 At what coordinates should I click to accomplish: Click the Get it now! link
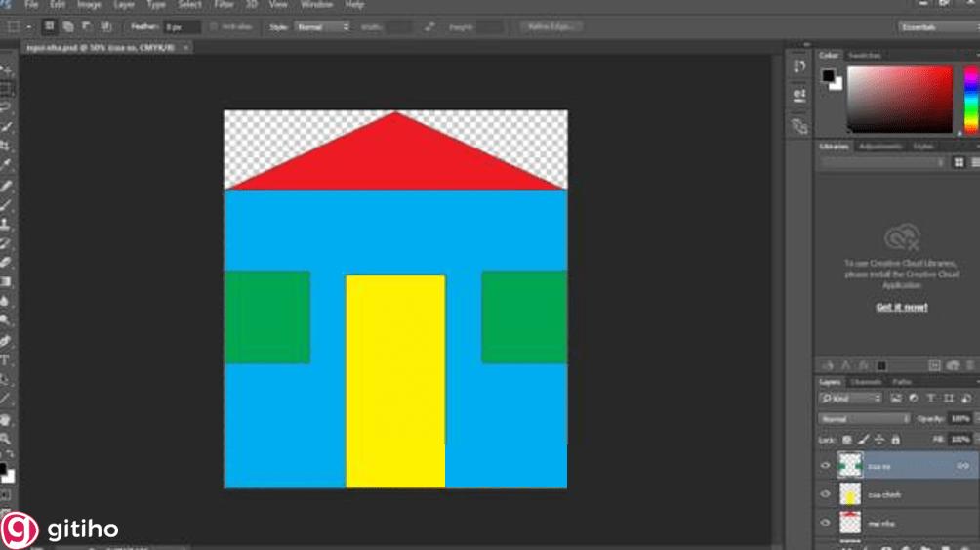(x=902, y=307)
